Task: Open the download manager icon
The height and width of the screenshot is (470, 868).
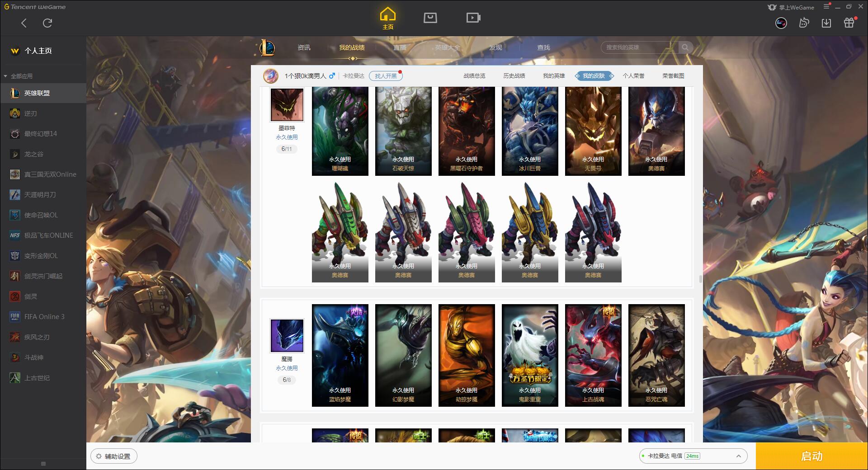Action: click(x=826, y=23)
